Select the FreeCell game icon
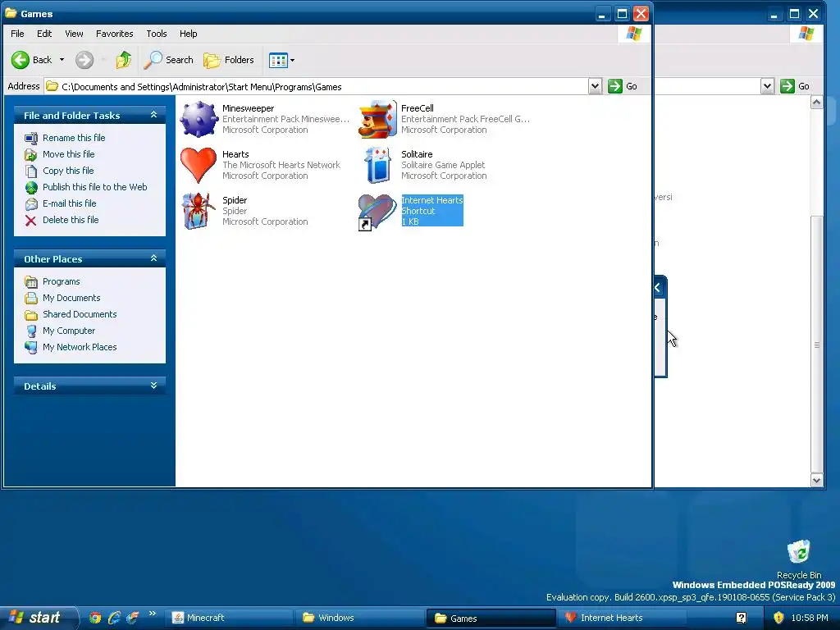The width and height of the screenshot is (840, 630). pyautogui.click(x=377, y=119)
